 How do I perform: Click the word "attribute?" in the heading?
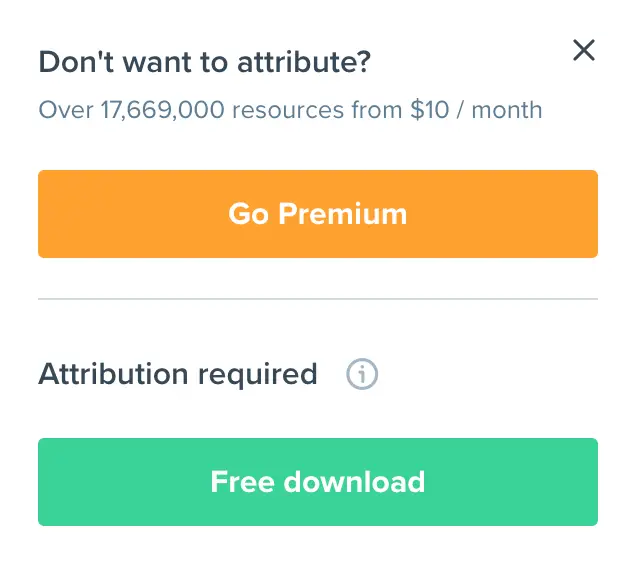[x=303, y=62]
